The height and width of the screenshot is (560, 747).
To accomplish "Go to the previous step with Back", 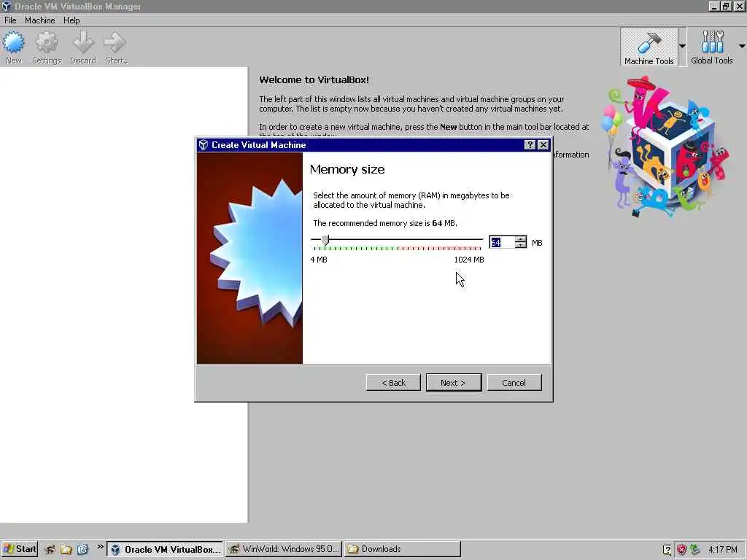I will [393, 382].
